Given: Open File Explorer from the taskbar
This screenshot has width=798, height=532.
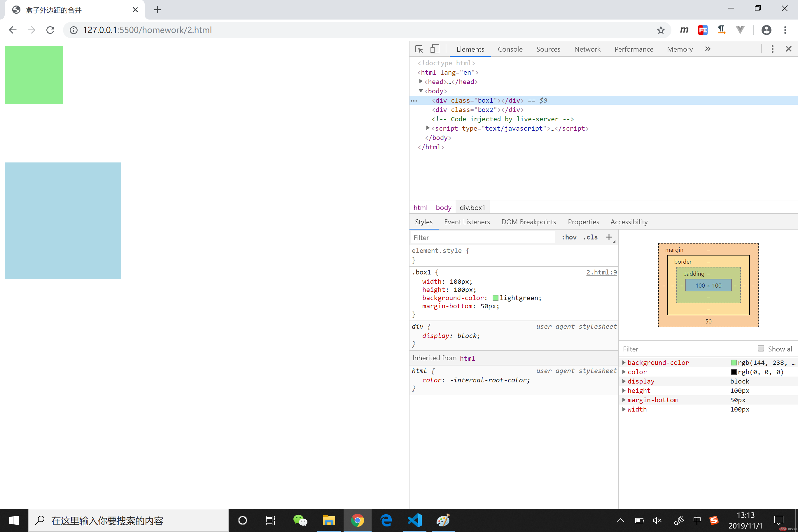Looking at the screenshot, I should pos(329,520).
